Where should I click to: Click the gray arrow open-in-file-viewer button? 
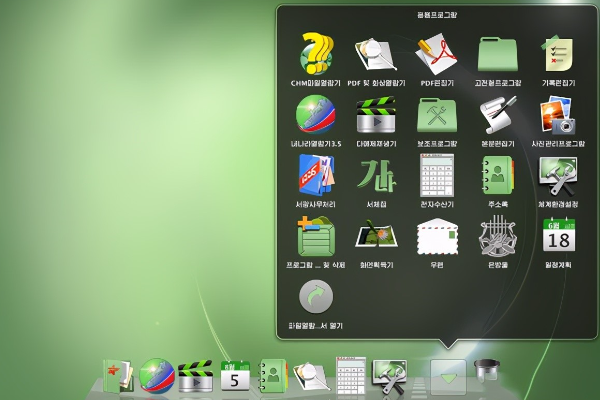click(316, 297)
